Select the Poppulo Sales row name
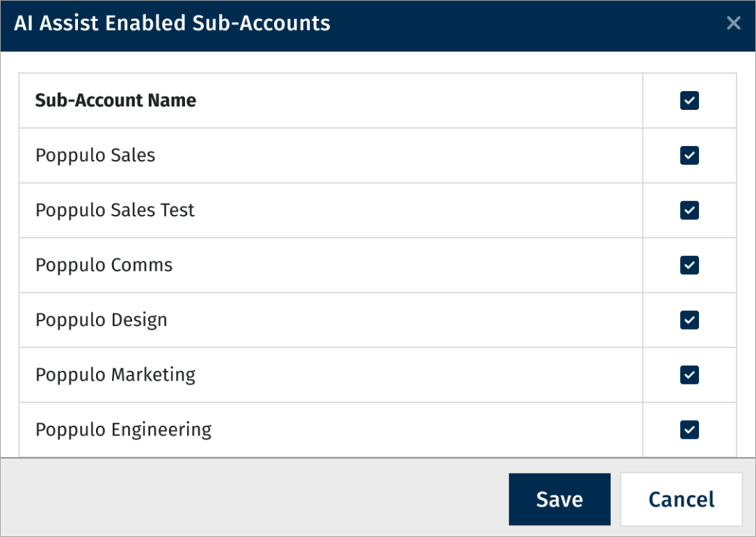756x537 pixels. [95, 155]
